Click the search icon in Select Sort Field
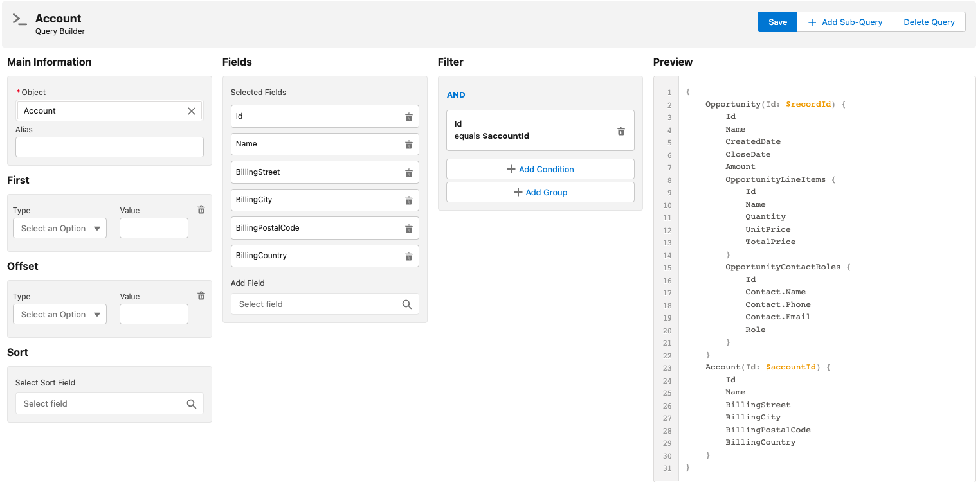Screen dimensions: 980x485 [x=192, y=403]
